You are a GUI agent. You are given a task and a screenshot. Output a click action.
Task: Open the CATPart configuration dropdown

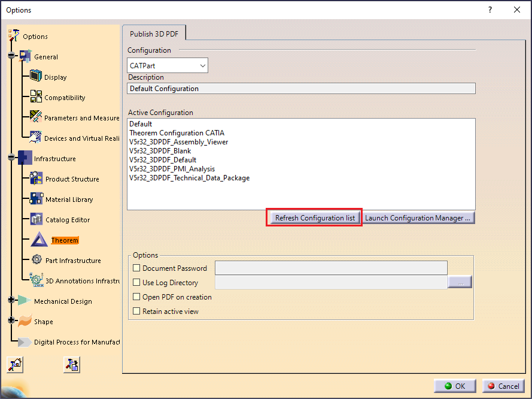tap(168, 65)
